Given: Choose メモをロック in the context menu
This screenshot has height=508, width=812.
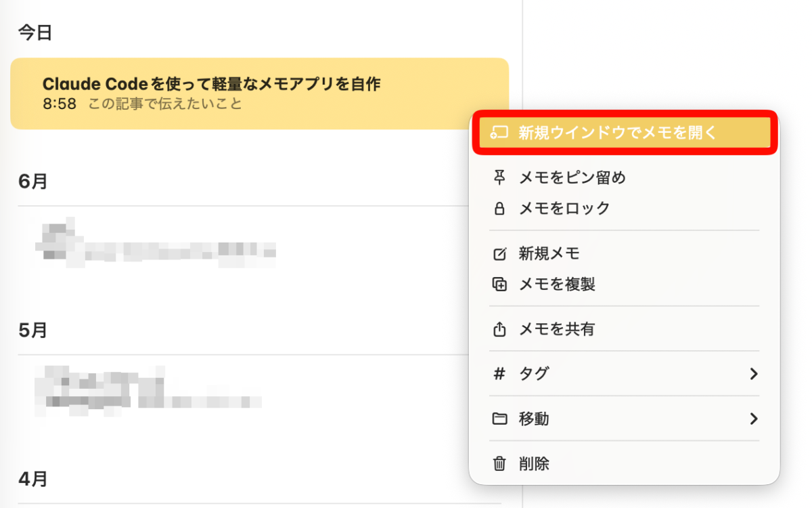Looking at the screenshot, I should click(x=624, y=208).
